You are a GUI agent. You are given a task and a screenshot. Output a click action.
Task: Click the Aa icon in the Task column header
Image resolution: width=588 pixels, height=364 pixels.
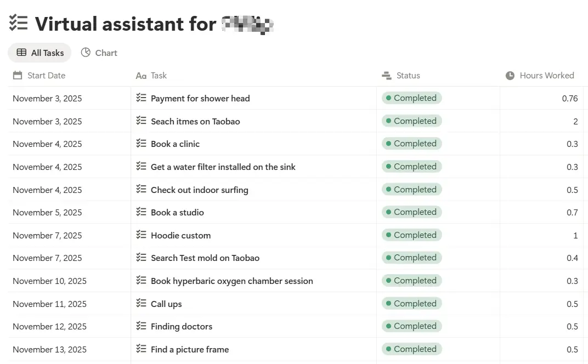142,75
